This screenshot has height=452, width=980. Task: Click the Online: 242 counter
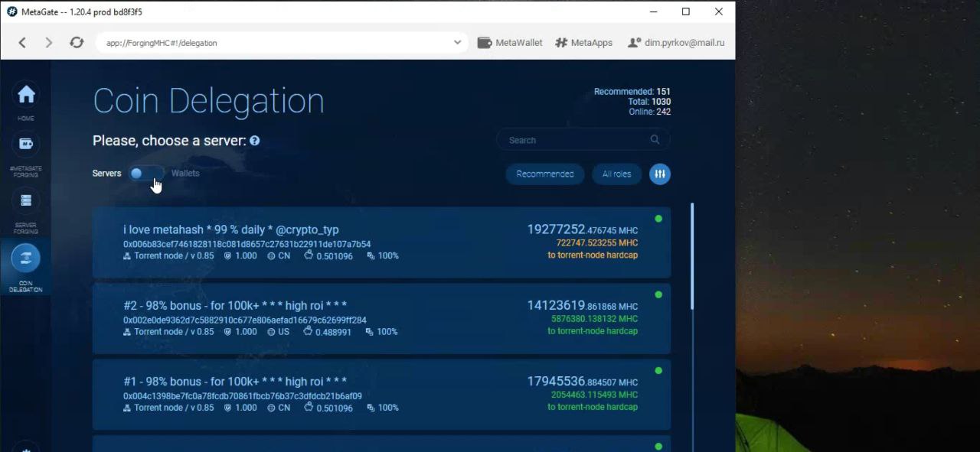pyautogui.click(x=649, y=112)
